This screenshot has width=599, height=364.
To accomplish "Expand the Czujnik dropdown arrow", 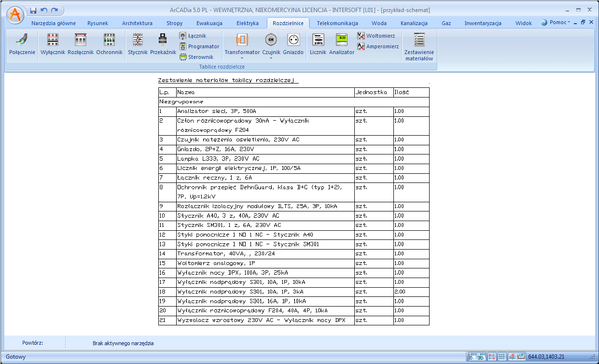I will [271, 58].
